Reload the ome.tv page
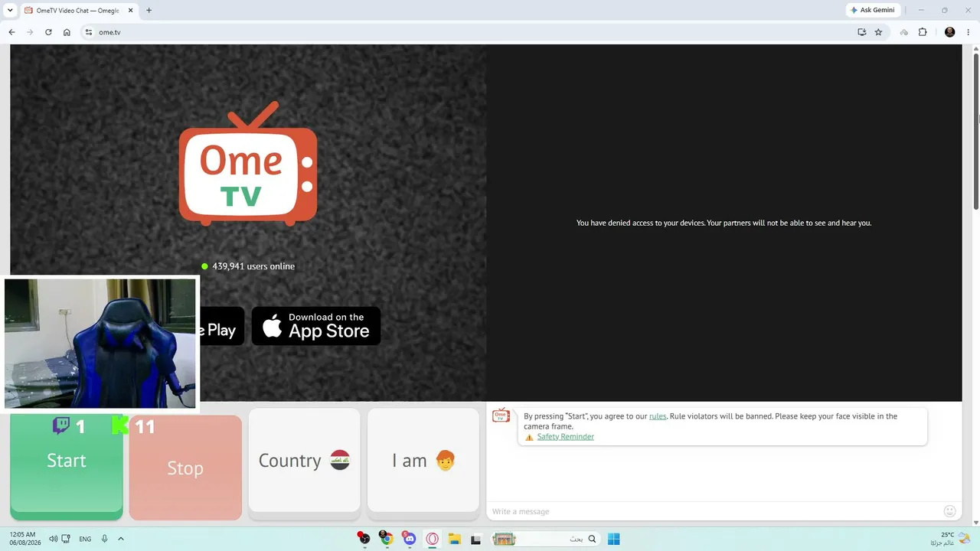Viewport: 980px width, 551px height. click(48, 32)
